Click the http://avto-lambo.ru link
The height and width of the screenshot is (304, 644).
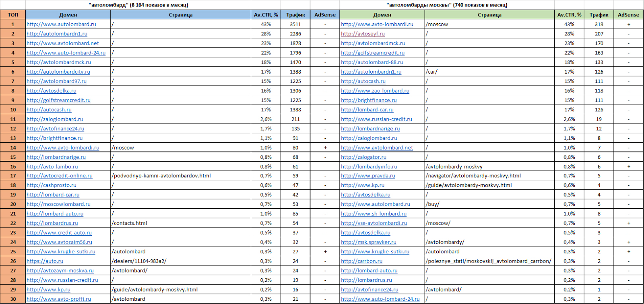(x=52, y=166)
